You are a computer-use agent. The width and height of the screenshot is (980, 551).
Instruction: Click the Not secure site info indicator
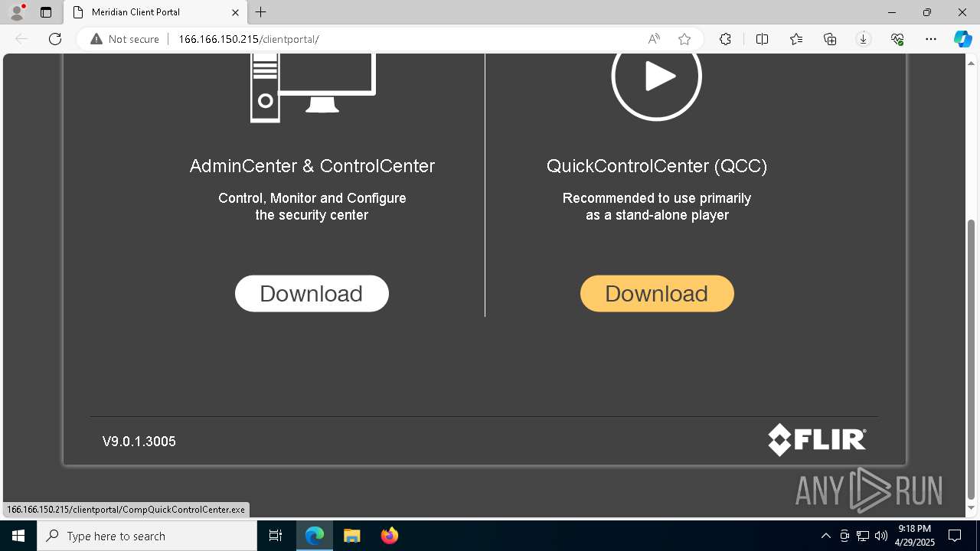coord(125,39)
